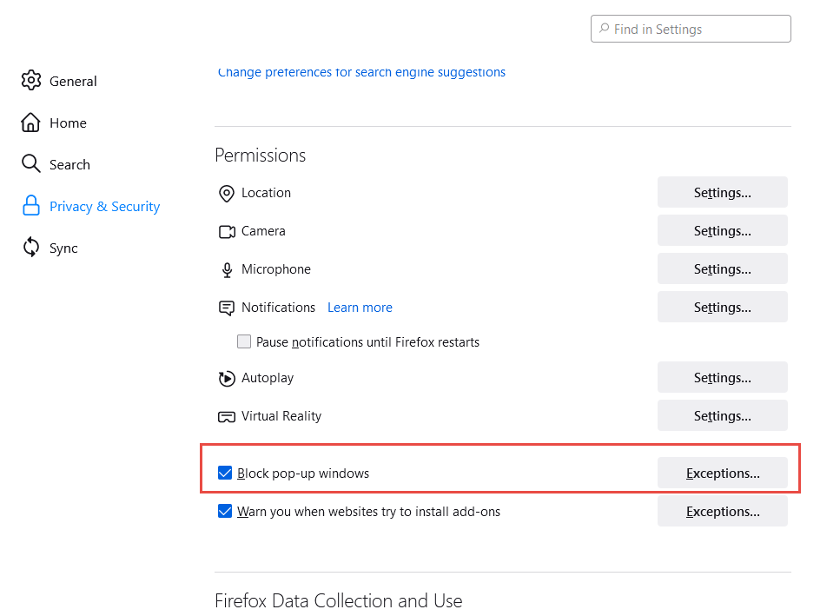This screenshot has height=616, width=840.
Task: Open Camera permission Settings
Action: coord(722,230)
